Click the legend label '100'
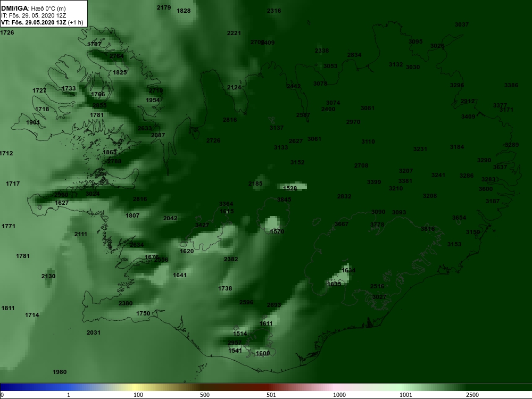The width and height of the screenshot is (532, 399). [138, 395]
